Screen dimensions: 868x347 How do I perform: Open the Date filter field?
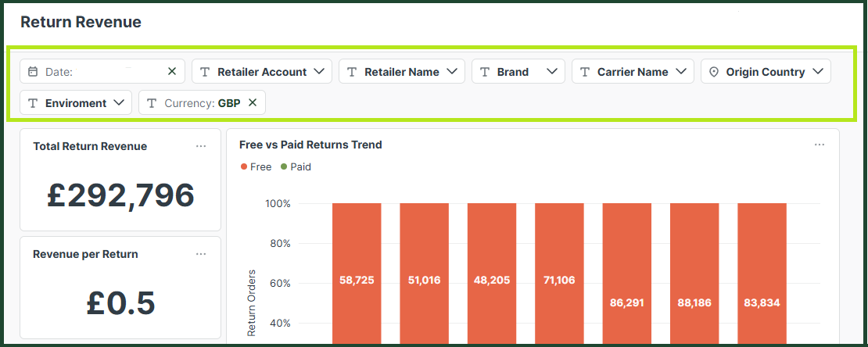102,71
